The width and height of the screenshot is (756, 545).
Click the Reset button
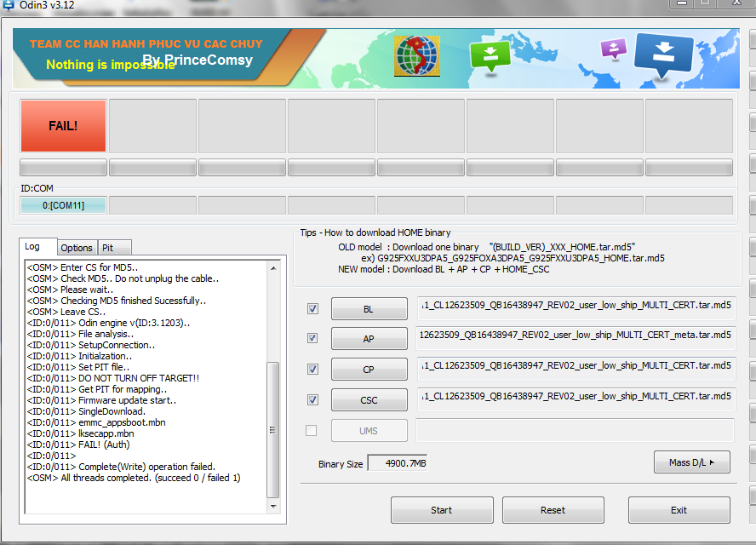click(553, 510)
